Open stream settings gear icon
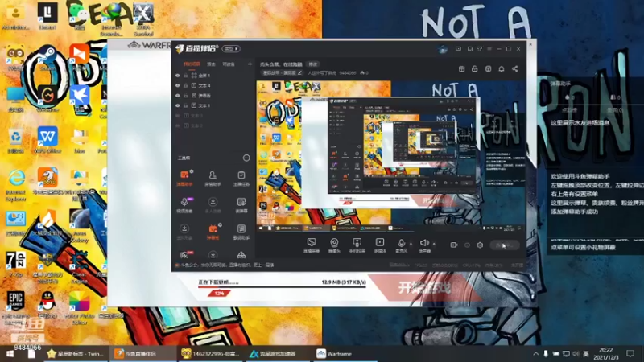The width and height of the screenshot is (644, 362). tap(480, 245)
